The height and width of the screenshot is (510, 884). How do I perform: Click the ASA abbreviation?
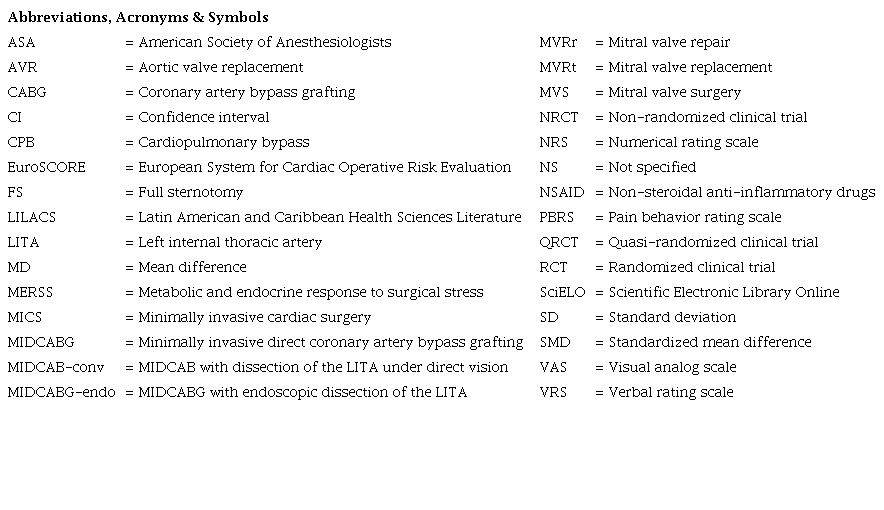click(x=21, y=42)
